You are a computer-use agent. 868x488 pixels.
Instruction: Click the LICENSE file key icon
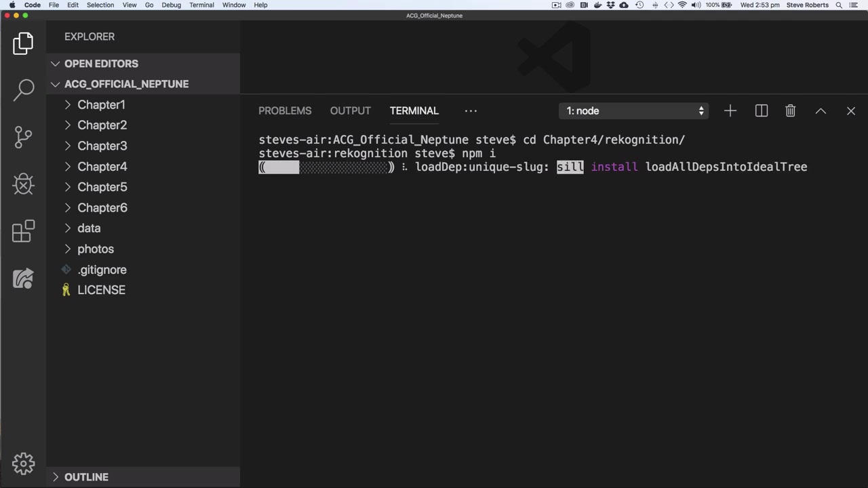[x=66, y=290]
